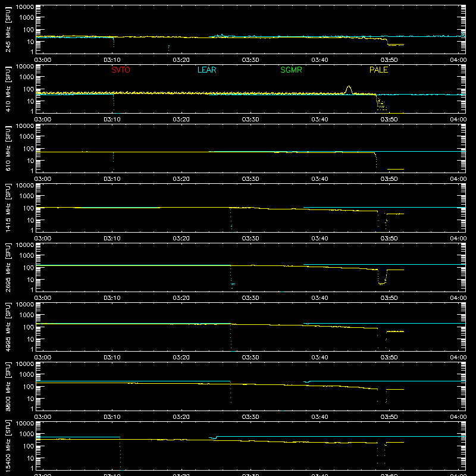Click the cyan LEAR station label
Image resolution: width=476 pixels, height=476 pixels.
click(x=206, y=70)
